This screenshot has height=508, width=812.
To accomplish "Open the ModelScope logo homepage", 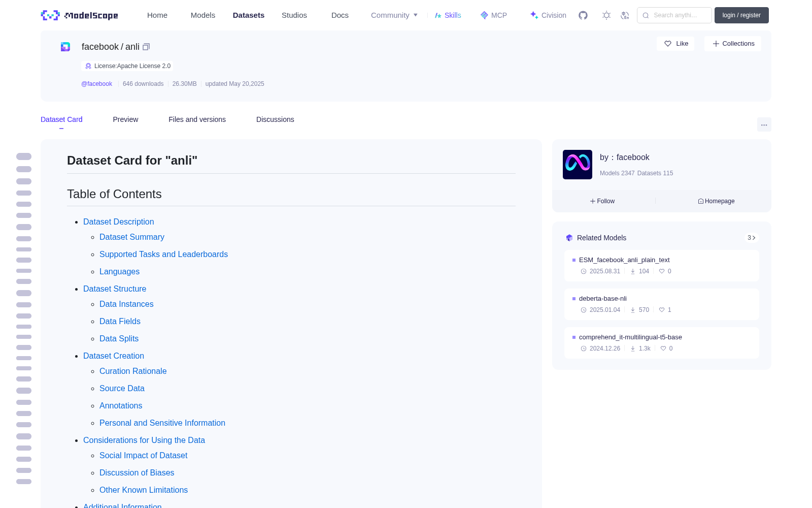I will (x=79, y=15).
